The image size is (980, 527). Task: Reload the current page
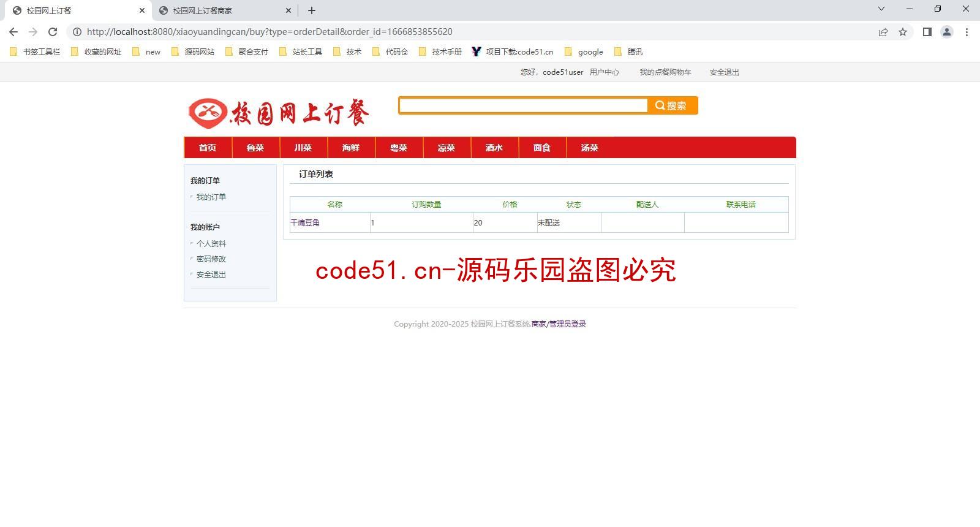tap(53, 32)
